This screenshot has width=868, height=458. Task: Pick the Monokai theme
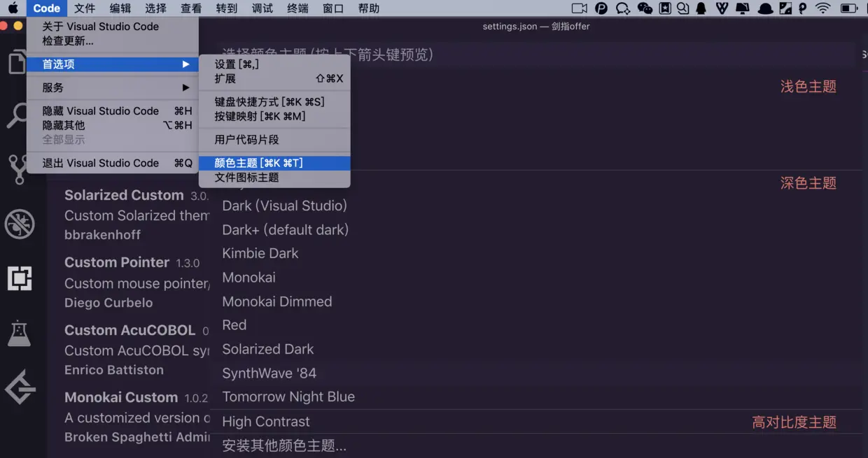point(535,278)
